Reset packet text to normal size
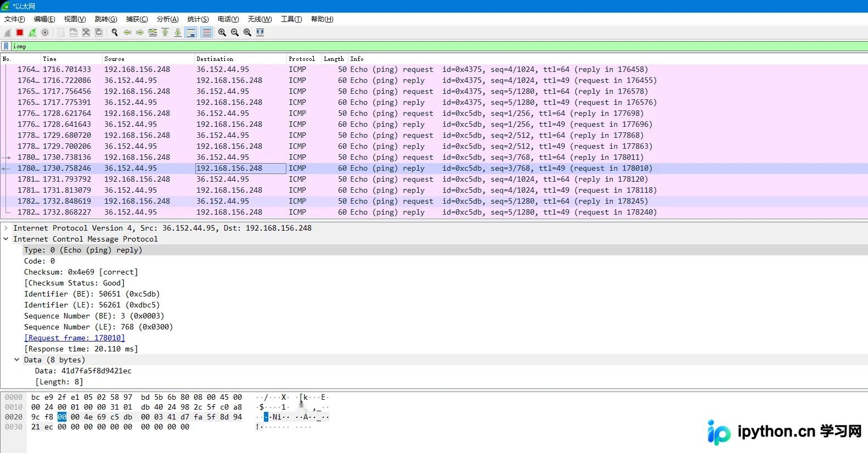Viewport: 868px width, 453px height. tap(247, 32)
